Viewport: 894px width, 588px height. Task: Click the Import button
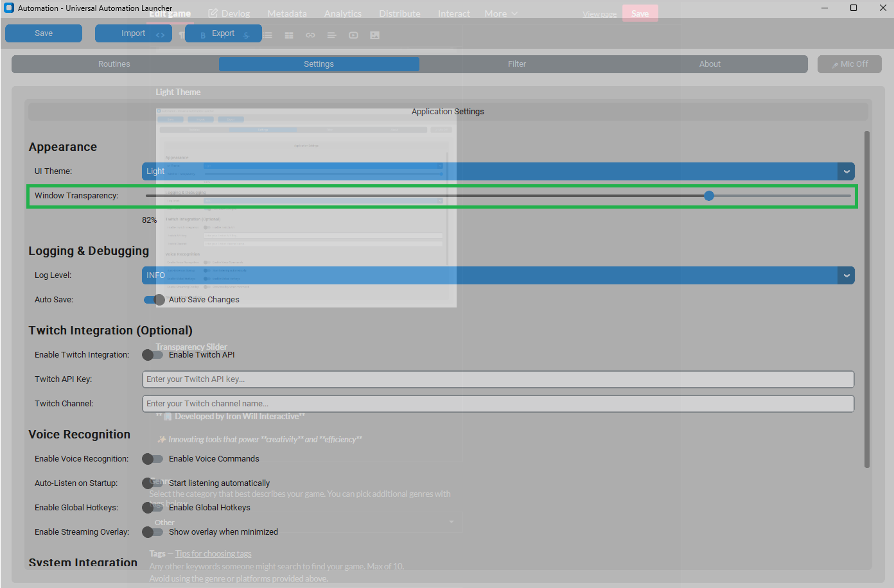(133, 33)
